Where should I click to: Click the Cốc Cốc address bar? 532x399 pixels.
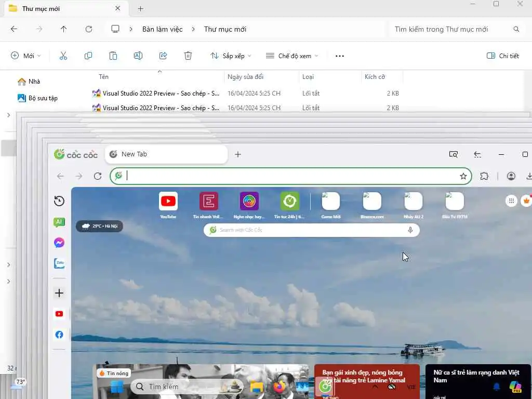[291, 176]
